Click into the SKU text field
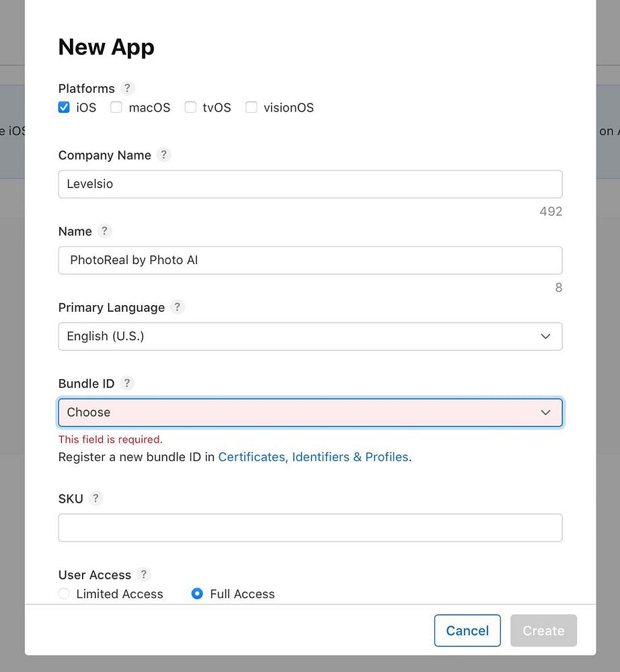The width and height of the screenshot is (620, 672). pos(310,528)
